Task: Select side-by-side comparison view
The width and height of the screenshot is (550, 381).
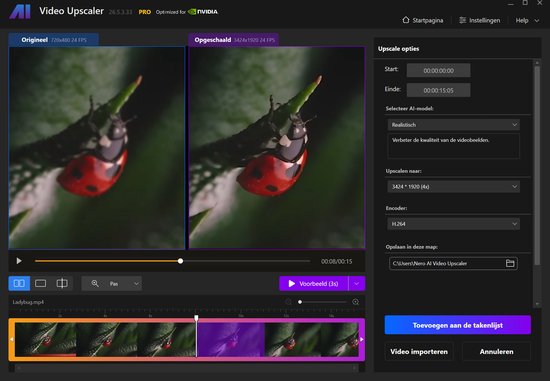Action: click(x=19, y=283)
